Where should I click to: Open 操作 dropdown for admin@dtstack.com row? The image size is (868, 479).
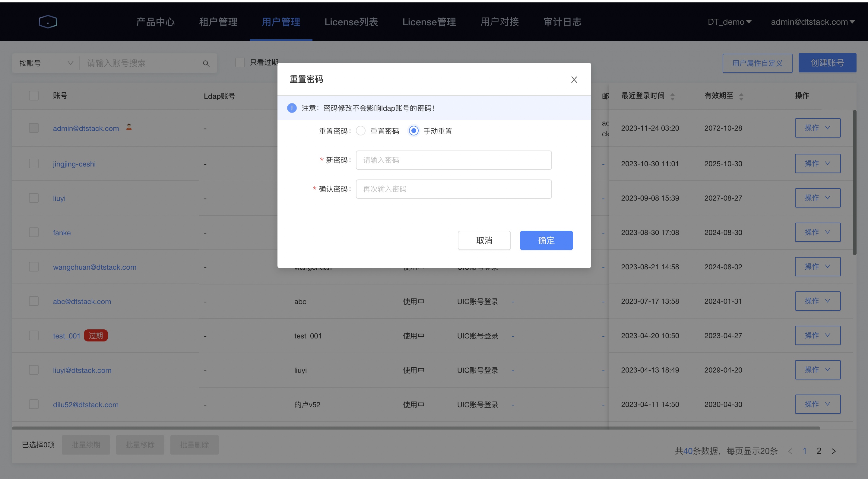tap(818, 128)
